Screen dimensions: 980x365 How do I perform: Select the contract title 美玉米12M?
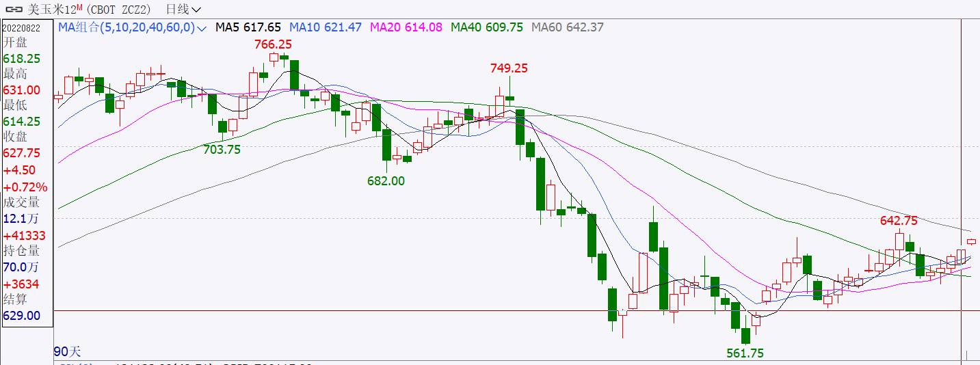(x=55, y=10)
